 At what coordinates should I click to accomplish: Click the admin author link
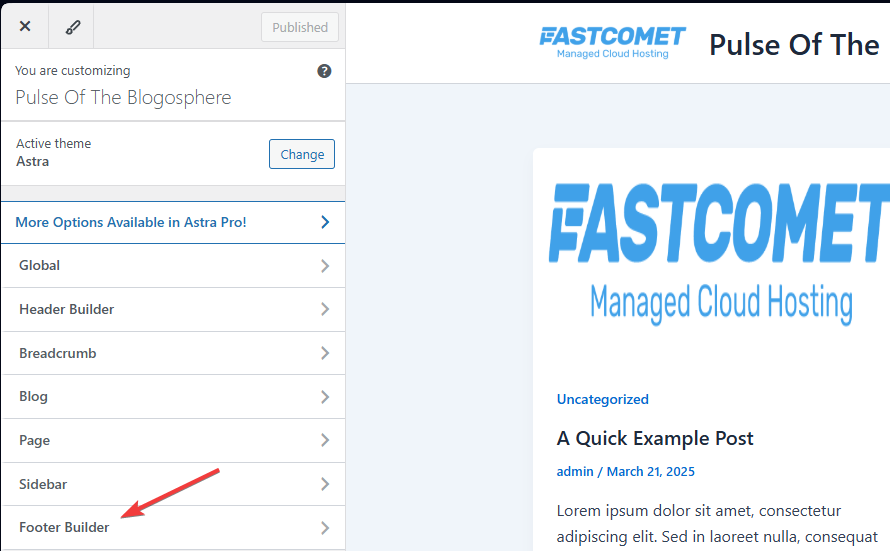(575, 471)
